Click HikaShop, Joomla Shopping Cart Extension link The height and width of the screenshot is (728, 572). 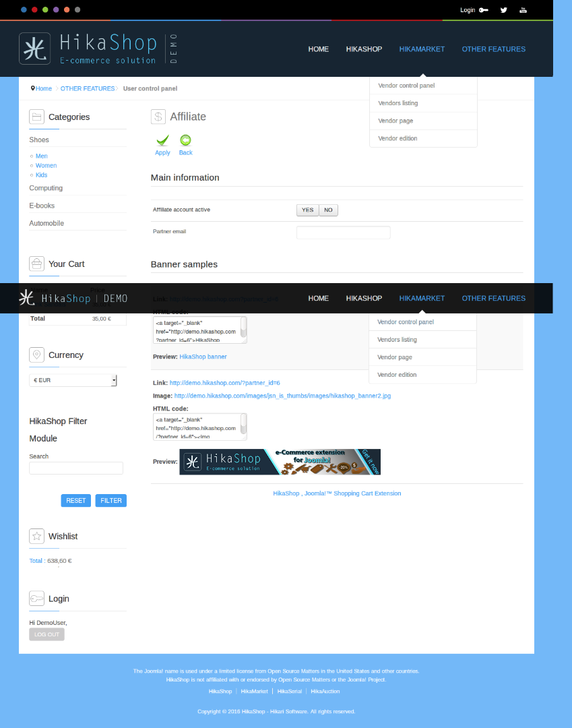click(x=337, y=493)
